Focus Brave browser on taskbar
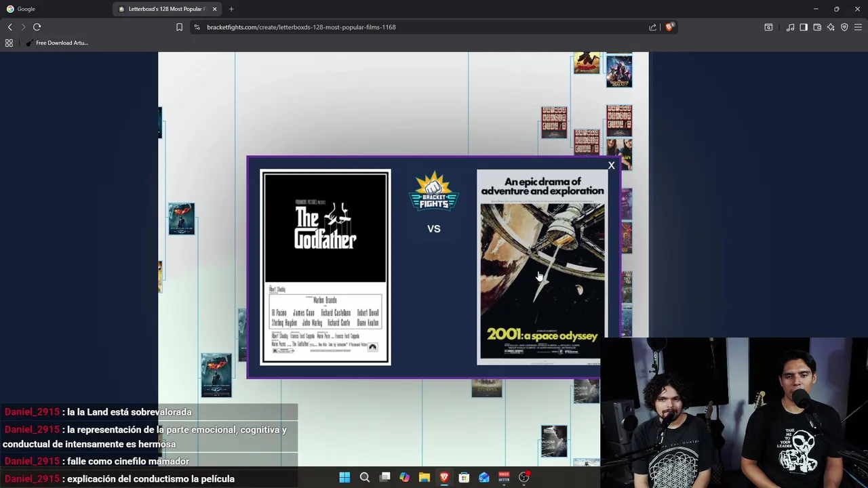The height and width of the screenshot is (488, 868). click(444, 478)
